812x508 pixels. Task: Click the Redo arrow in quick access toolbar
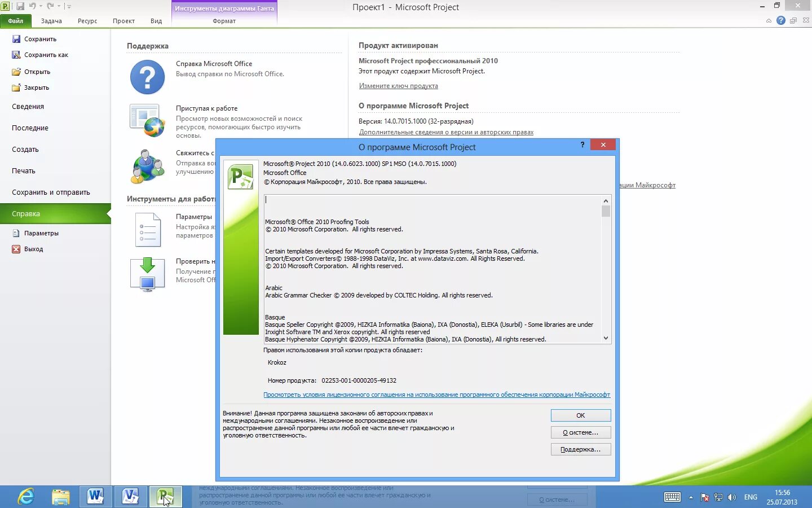50,6
